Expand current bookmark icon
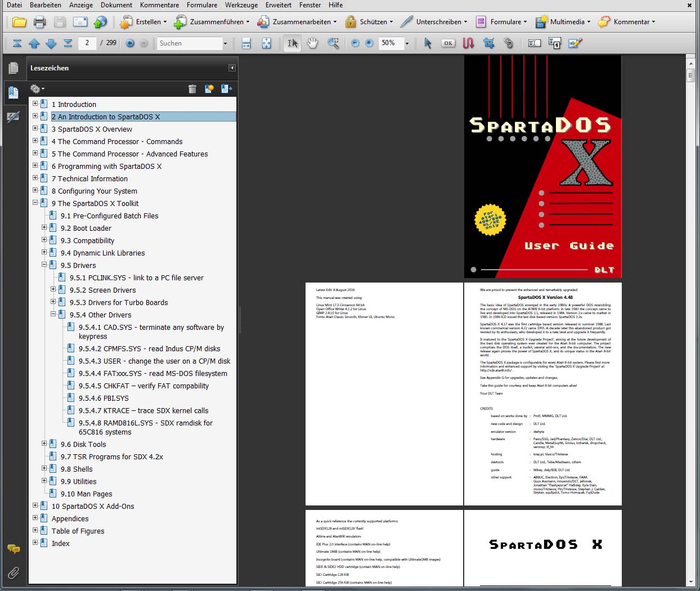This screenshot has height=591, width=700. tap(227, 89)
